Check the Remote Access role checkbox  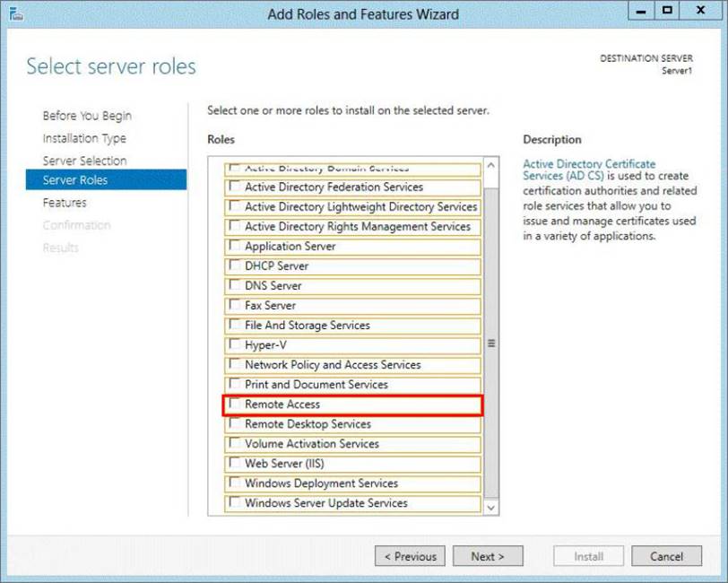click(x=235, y=405)
